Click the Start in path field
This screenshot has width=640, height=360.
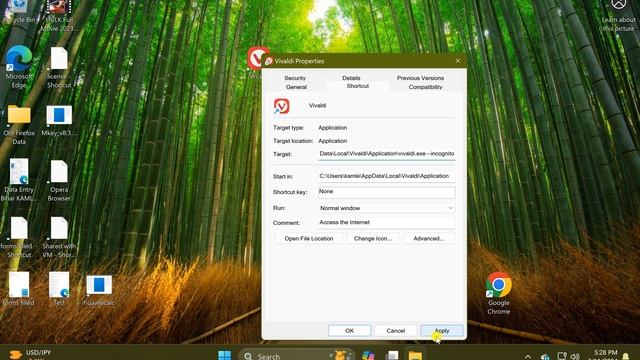point(387,176)
